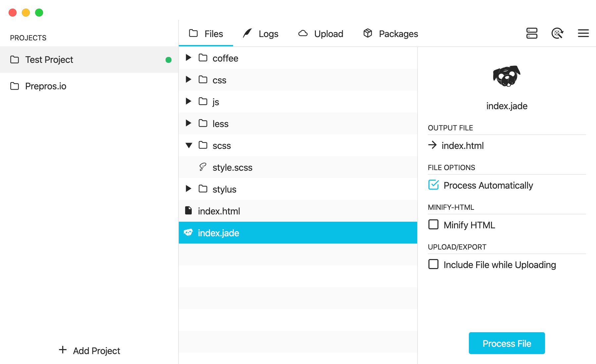Click the output file arrow icon

point(432,145)
